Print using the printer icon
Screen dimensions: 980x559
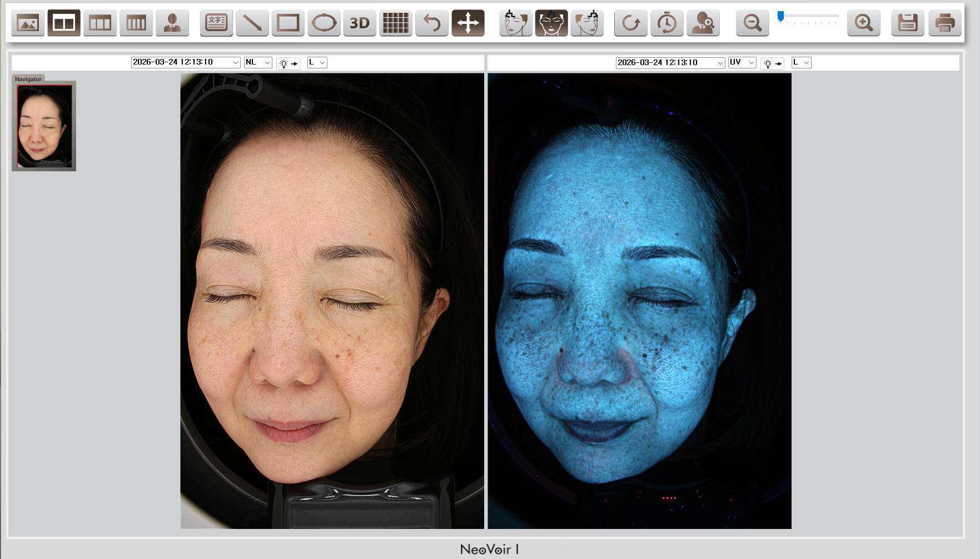point(945,23)
